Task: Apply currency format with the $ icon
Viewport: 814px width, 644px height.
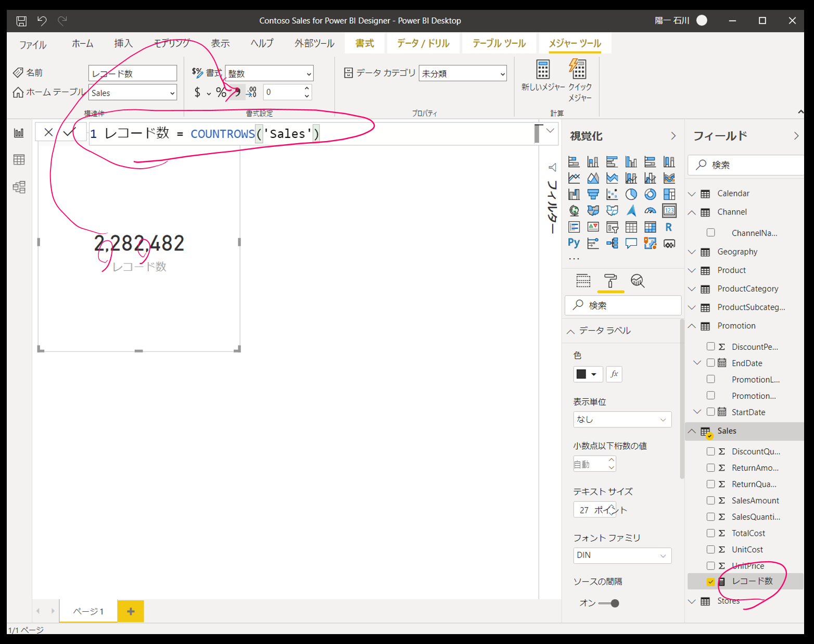Action: click(x=197, y=93)
